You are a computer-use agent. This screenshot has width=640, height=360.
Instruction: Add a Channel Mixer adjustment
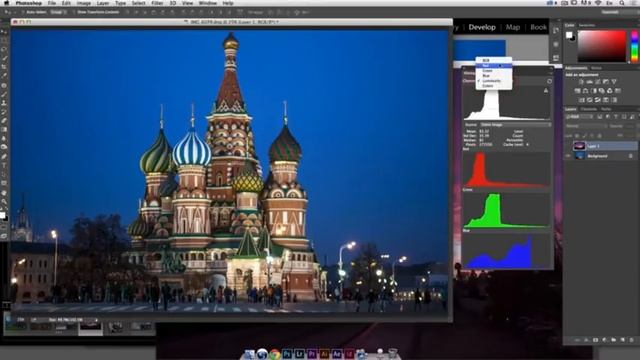click(x=610, y=91)
